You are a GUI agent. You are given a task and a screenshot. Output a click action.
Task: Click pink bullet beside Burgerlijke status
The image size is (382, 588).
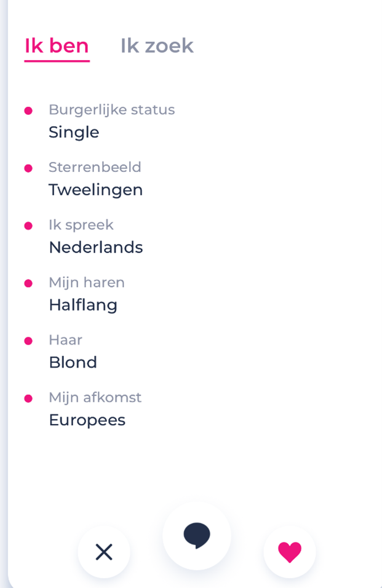click(x=28, y=111)
